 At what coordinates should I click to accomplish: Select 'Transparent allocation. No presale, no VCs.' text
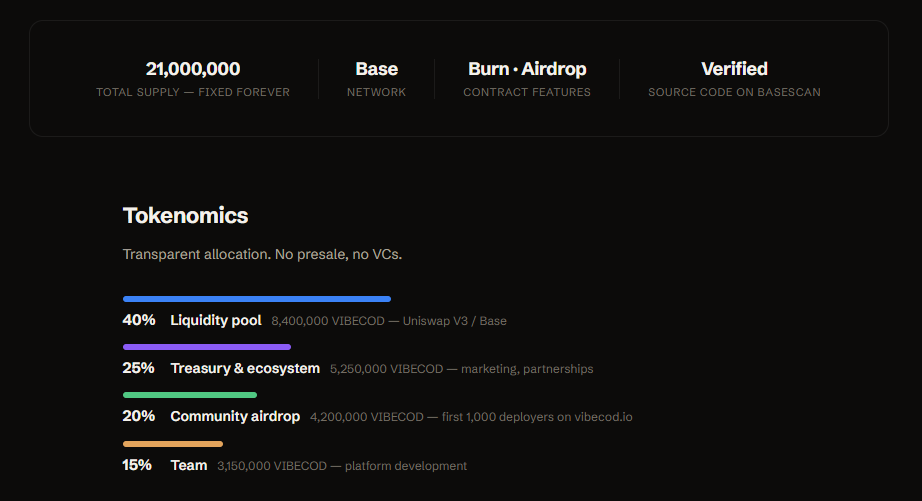tap(262, 255)
